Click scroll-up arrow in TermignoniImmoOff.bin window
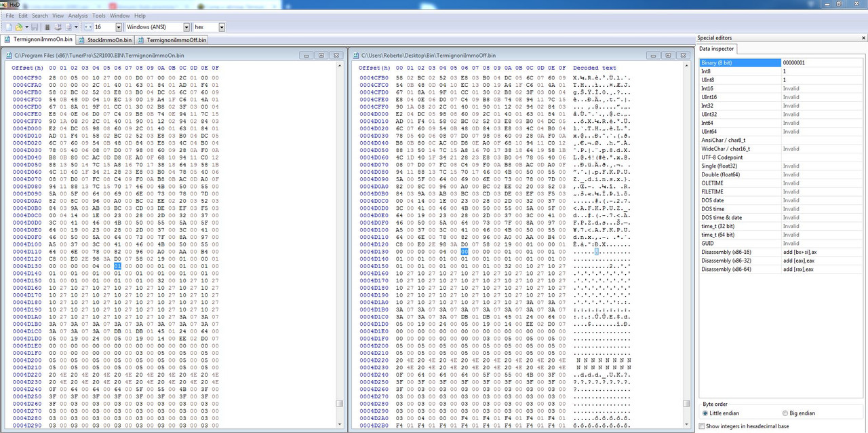This screenshot has width=868, height=433. [x=686, y=67]
